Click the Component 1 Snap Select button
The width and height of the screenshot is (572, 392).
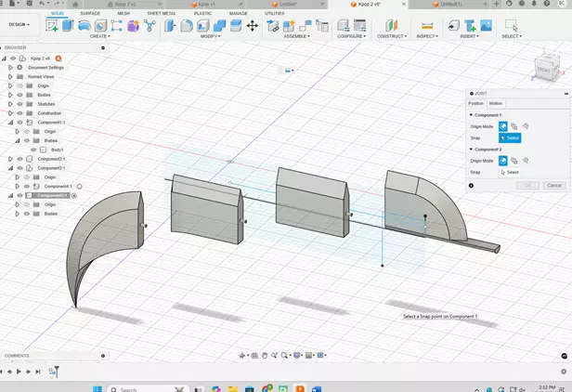[x=510, y=138]
